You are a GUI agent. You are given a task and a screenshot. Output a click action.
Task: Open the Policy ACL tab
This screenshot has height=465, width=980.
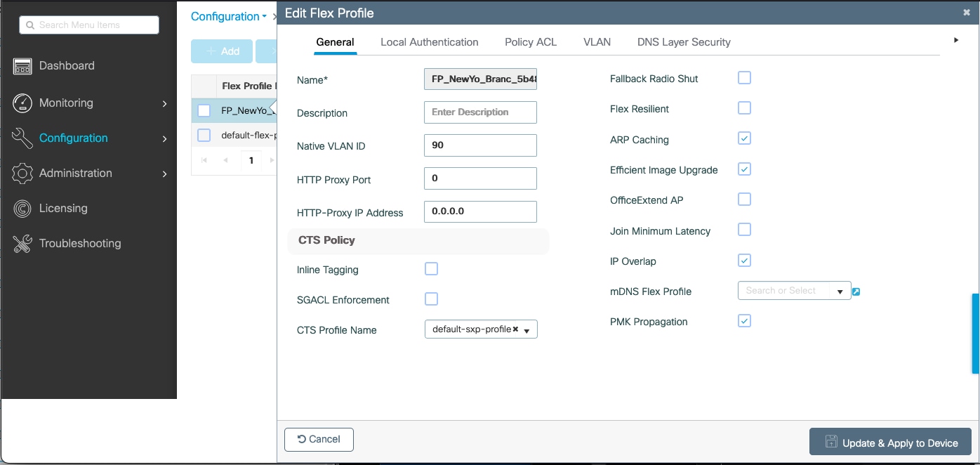530,42
